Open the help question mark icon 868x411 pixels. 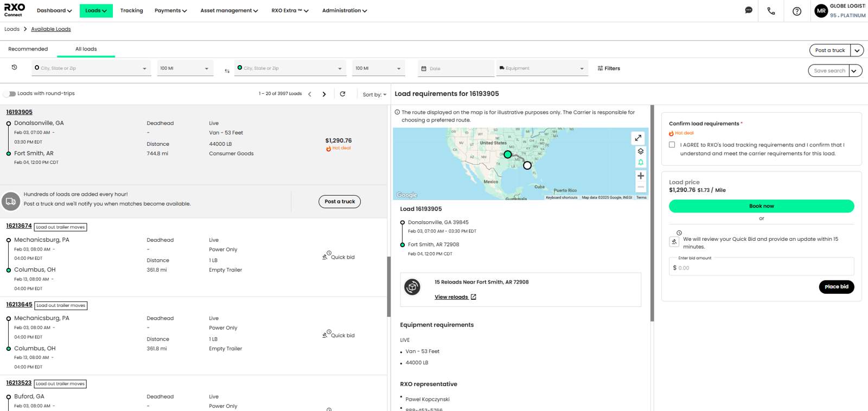(796, 11)
